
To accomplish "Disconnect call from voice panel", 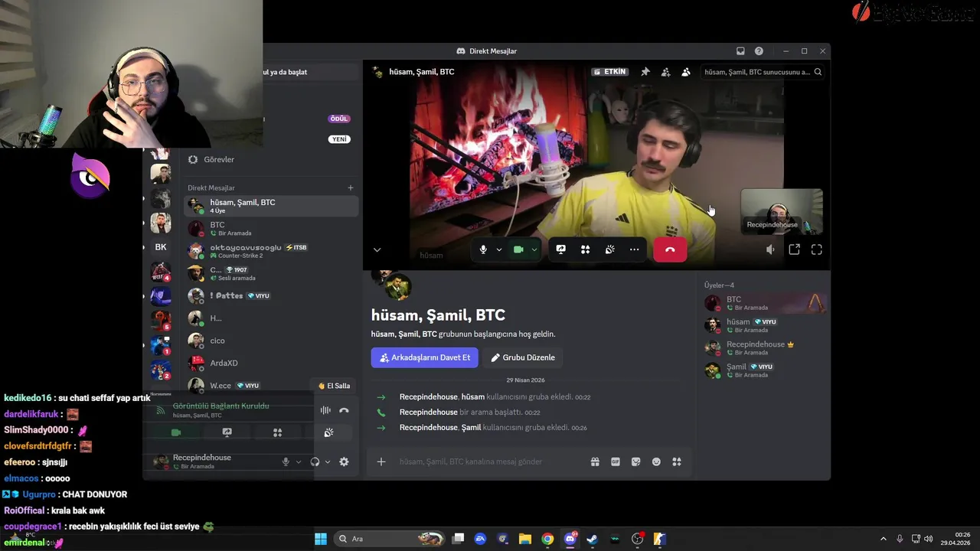I will (x=344, y=410).
